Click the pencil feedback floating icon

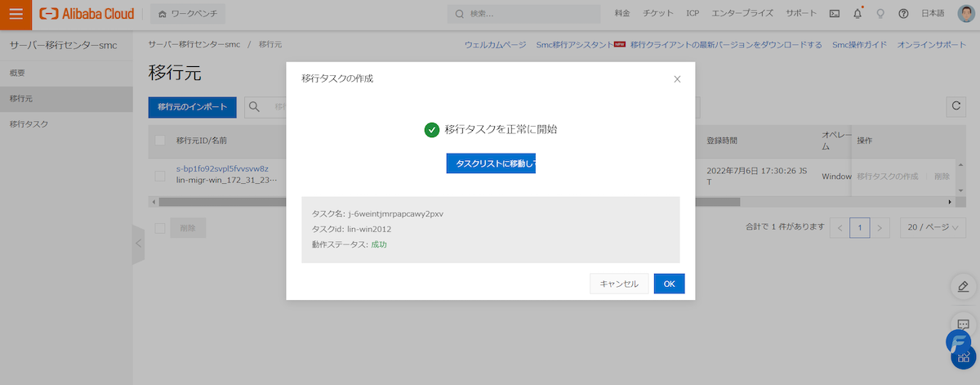point(963,286)
